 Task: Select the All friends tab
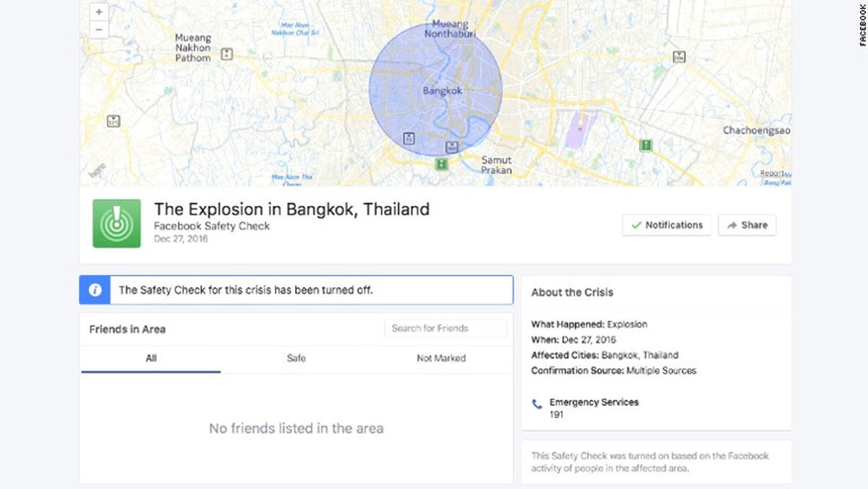[151, 358]
